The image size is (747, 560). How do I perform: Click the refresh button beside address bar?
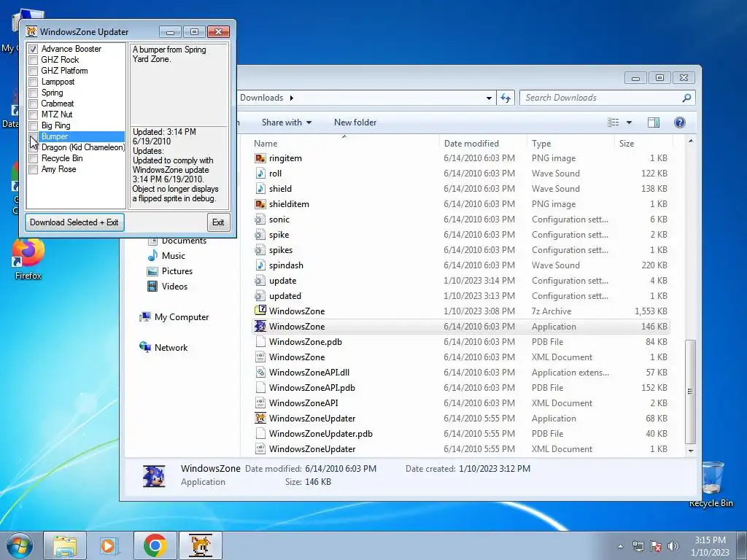(x=506, y=98)
